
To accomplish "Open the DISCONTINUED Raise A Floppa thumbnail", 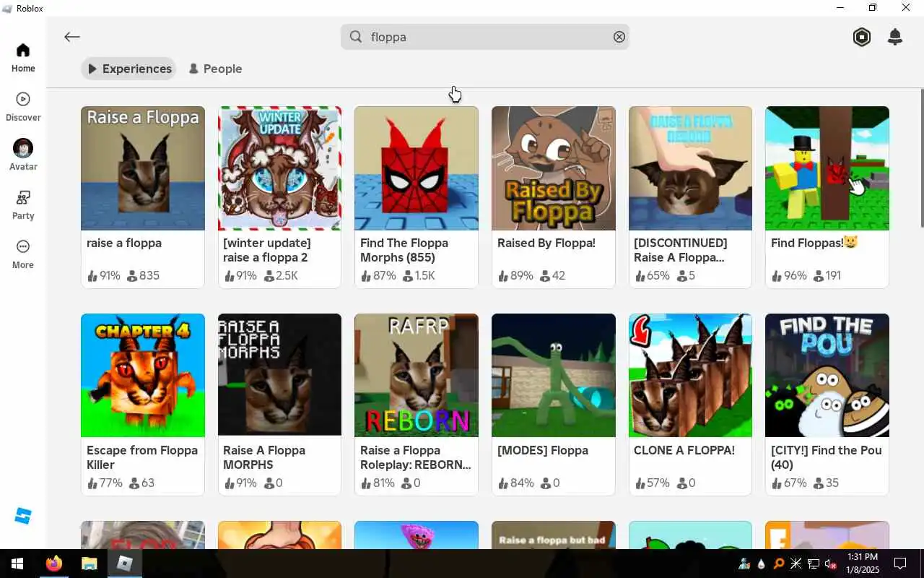I will point(691,168).
